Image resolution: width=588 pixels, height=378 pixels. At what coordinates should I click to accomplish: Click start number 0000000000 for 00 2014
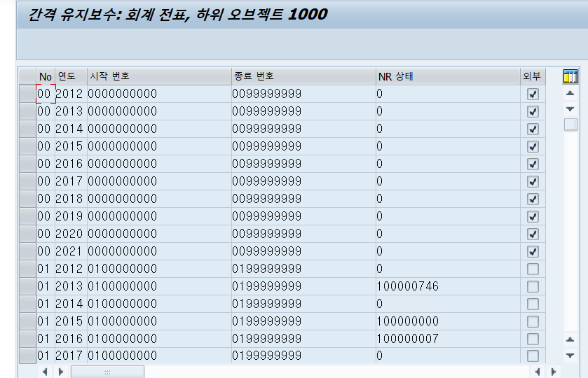click(159, 129)
